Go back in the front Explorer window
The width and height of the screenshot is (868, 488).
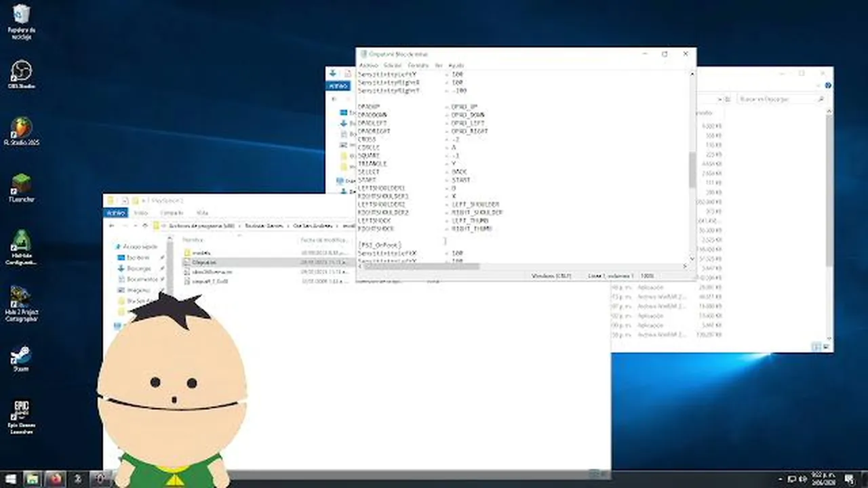coord(113,226)
